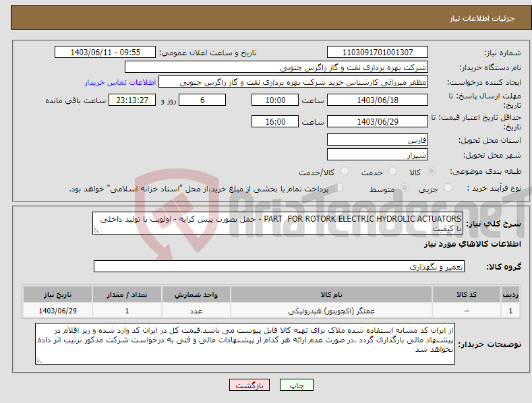Click the delivery province field فارس
Viewport: 532px width, 403px height.
coord(378,139)
